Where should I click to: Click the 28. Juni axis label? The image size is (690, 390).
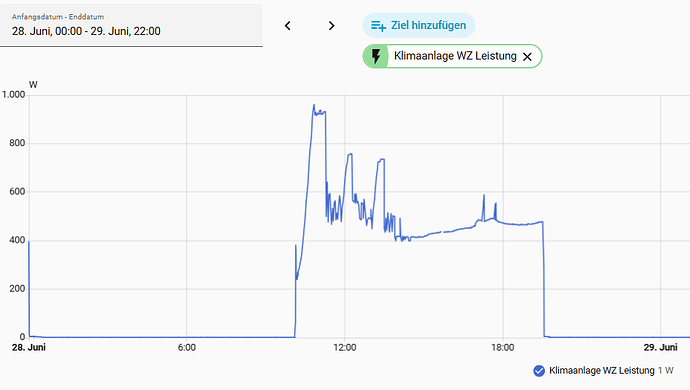29,347
